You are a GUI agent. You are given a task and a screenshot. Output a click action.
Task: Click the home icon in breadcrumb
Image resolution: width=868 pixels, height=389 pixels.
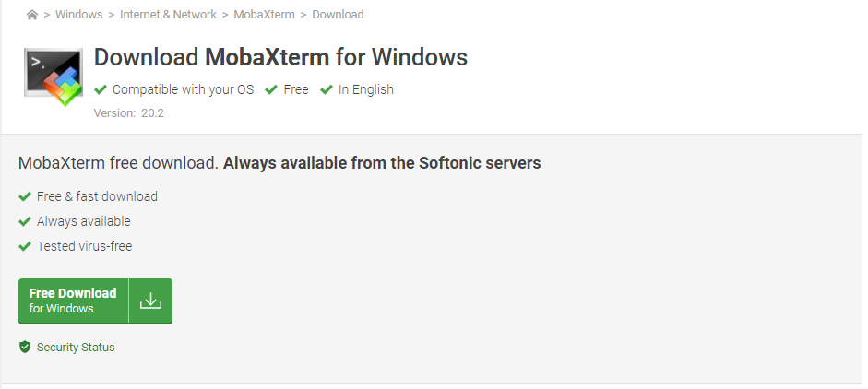32,15
